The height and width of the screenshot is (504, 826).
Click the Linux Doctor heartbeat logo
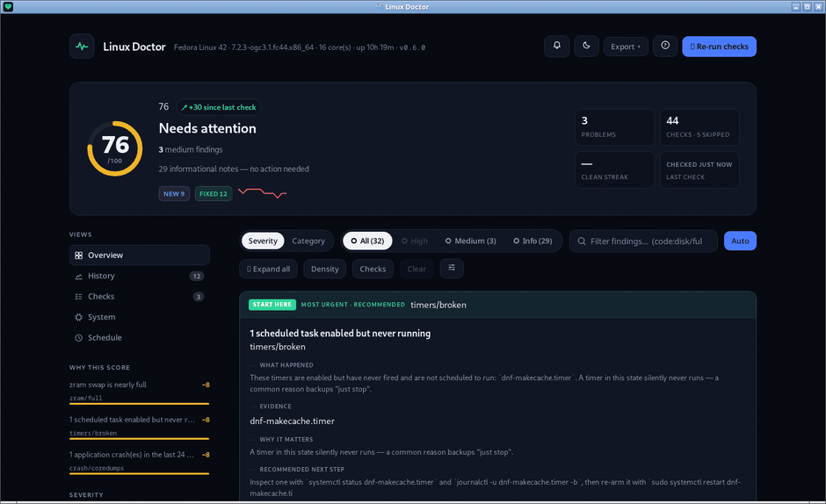(82, 47)
